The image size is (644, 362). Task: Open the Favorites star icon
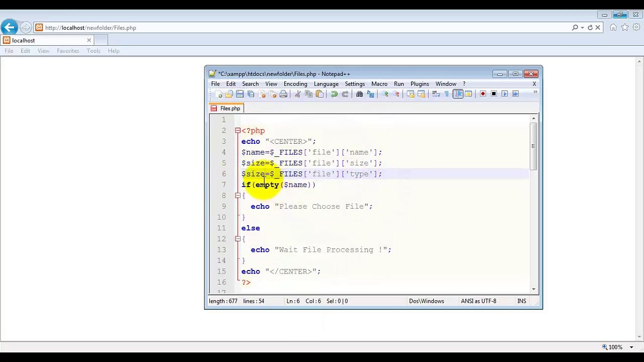tap(625, 28)
